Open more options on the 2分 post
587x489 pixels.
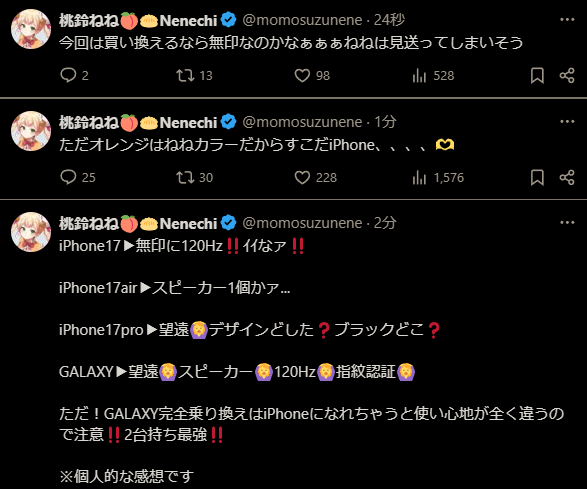point(567,222)
